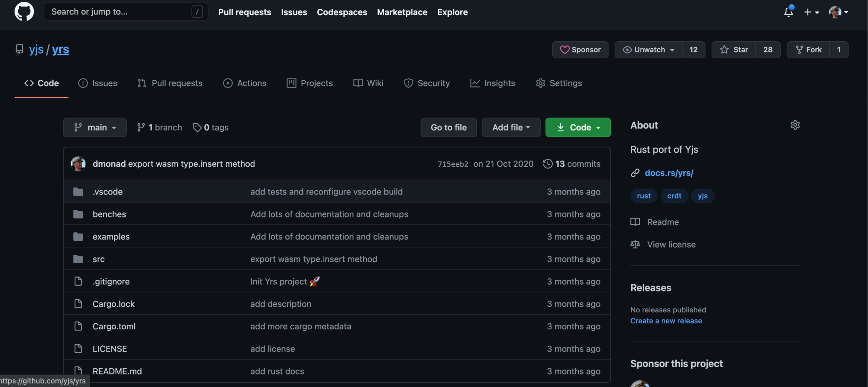Open the benches folder icon
This screenshot has width=868, height=387.
tap(78, 214)
